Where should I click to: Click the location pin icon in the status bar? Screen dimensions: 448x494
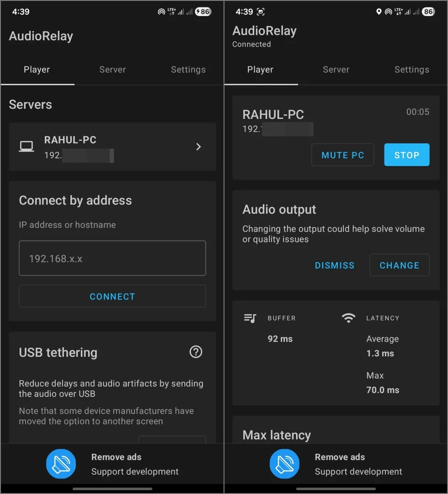click(x=379, y=11)
